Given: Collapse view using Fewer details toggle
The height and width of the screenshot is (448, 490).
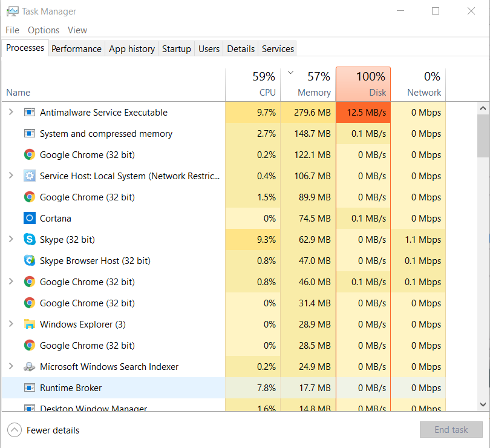Looking at the screenshot, I should pyautogui.click(x=44, y=430).
